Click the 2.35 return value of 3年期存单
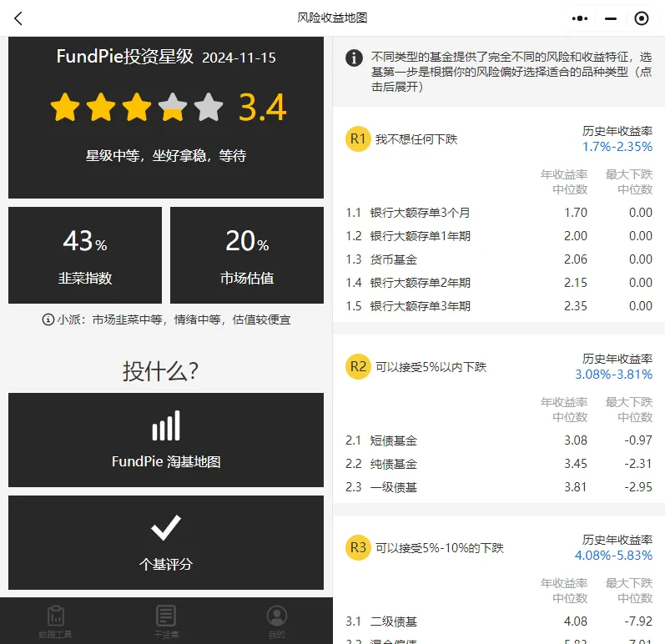Image resolution: width=665 pixels, height=644 pixels. [576, 305]
